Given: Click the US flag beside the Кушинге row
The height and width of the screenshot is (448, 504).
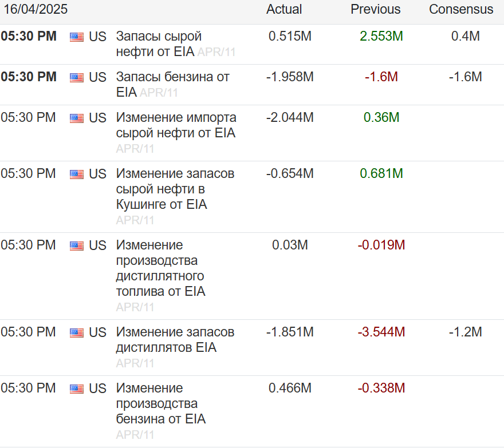Looking at the screenshot, I should (77, 175).
